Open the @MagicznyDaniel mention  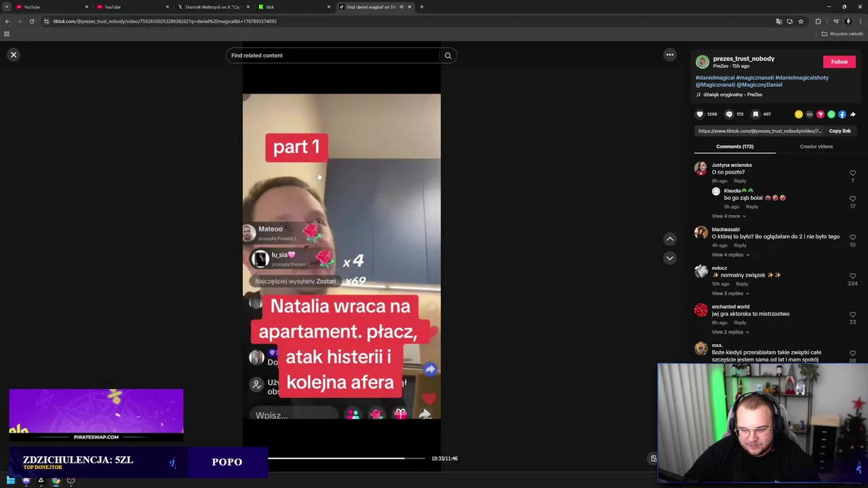click(x=759, y=85)
